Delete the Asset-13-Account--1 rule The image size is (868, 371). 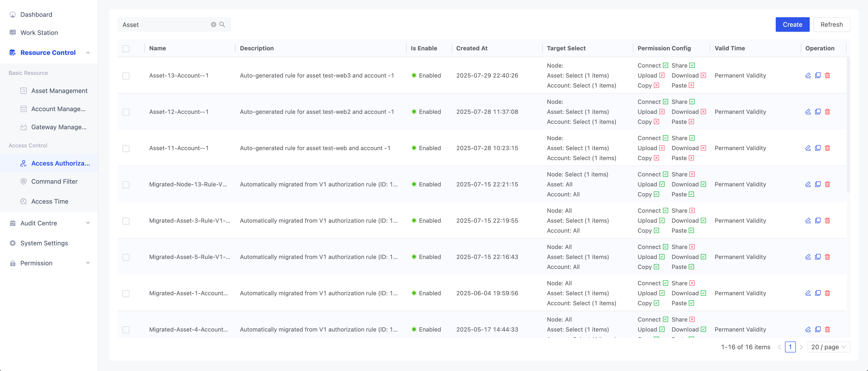827,76
